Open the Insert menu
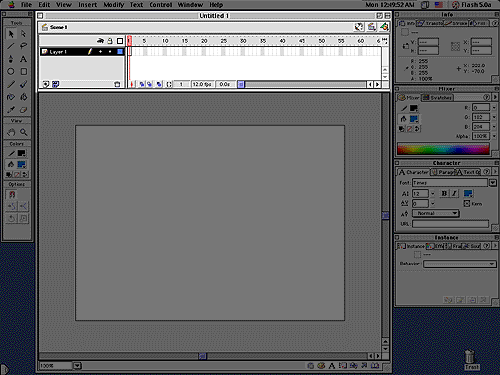 tap(87, 5)
